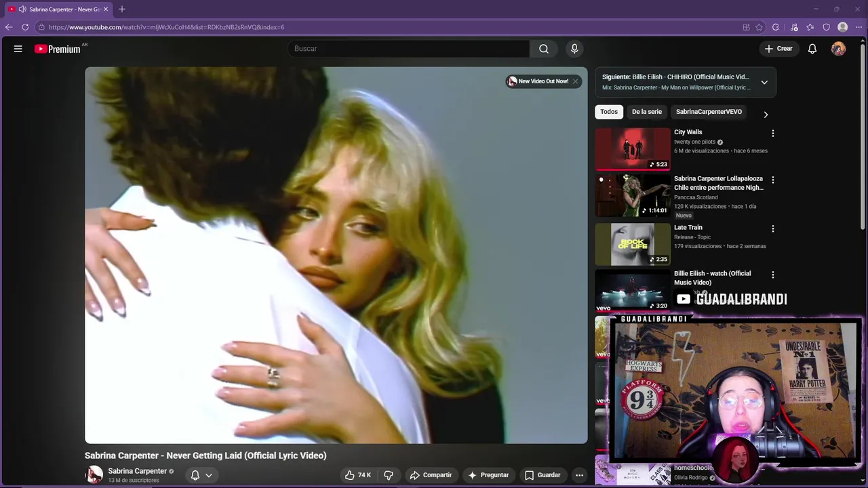
Task: Select the Todos filter chip
Action: click(609, 112)
